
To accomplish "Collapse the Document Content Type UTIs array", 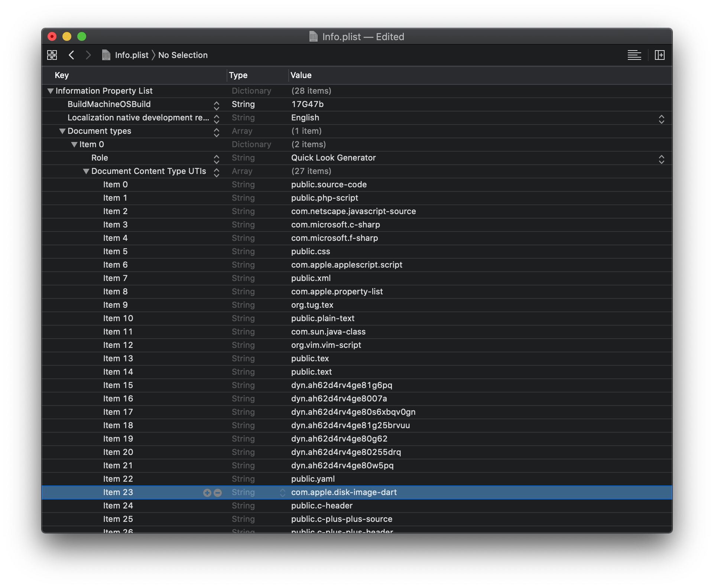I will [86, 171].
